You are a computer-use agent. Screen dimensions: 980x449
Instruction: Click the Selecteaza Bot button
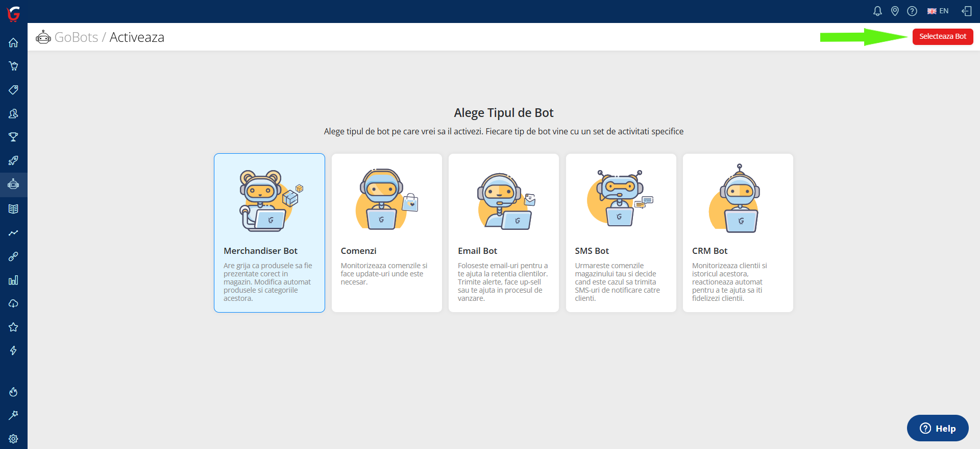(x=942, y=37)
